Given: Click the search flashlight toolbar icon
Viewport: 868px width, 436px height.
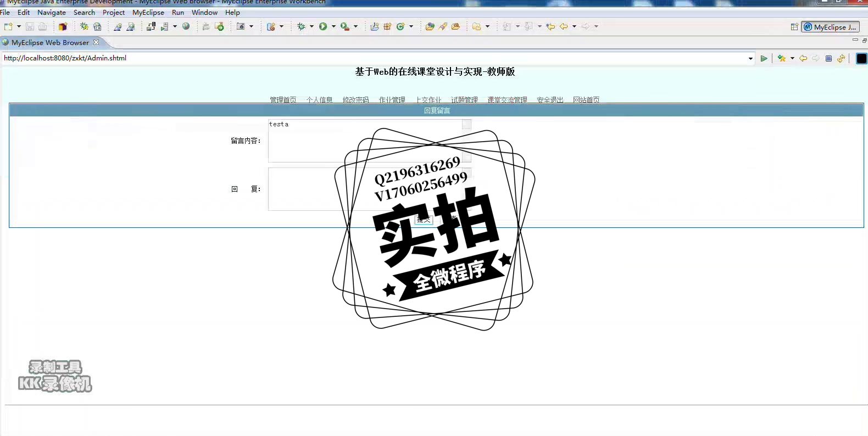Looking at the screenshot, I should click(x=443, y=26).
